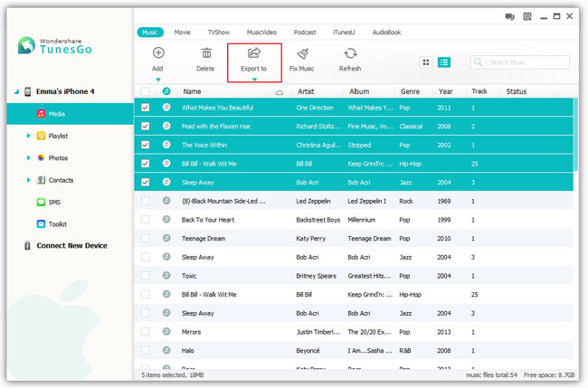Check Black Mountain Side row checkbox
This screenshot has height=388, width=588.
pyautogui.click(x=145, y=201)
